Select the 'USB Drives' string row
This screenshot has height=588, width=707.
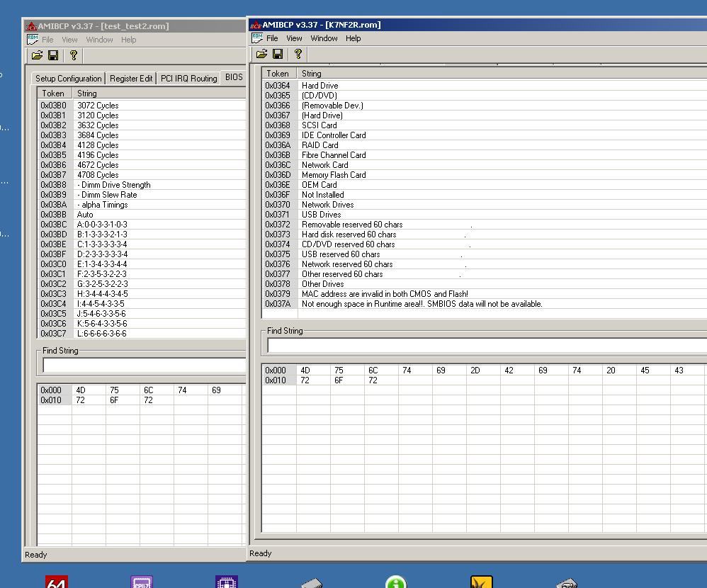point(485,215)
